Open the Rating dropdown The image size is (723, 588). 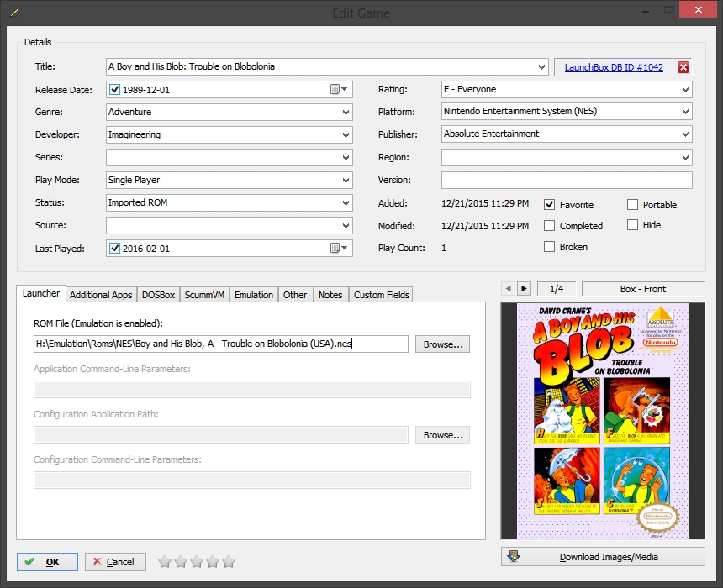pyautogui.click(x=686, y=89)
